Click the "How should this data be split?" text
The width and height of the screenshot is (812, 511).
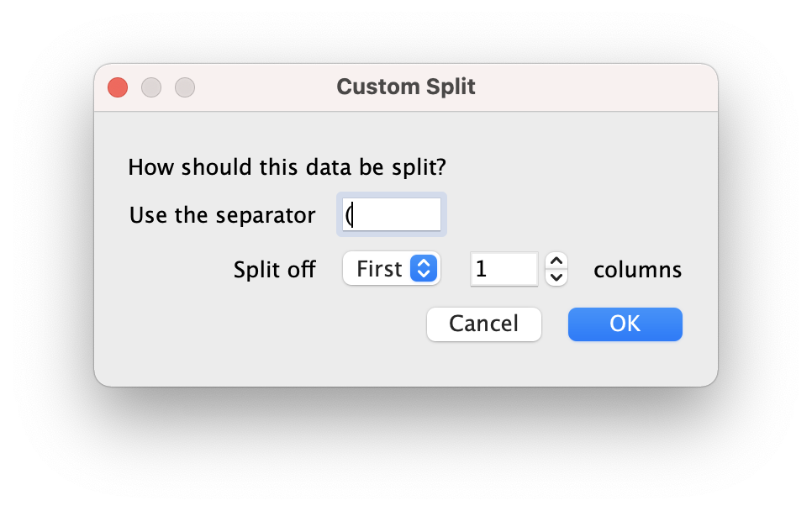[287, 167]
